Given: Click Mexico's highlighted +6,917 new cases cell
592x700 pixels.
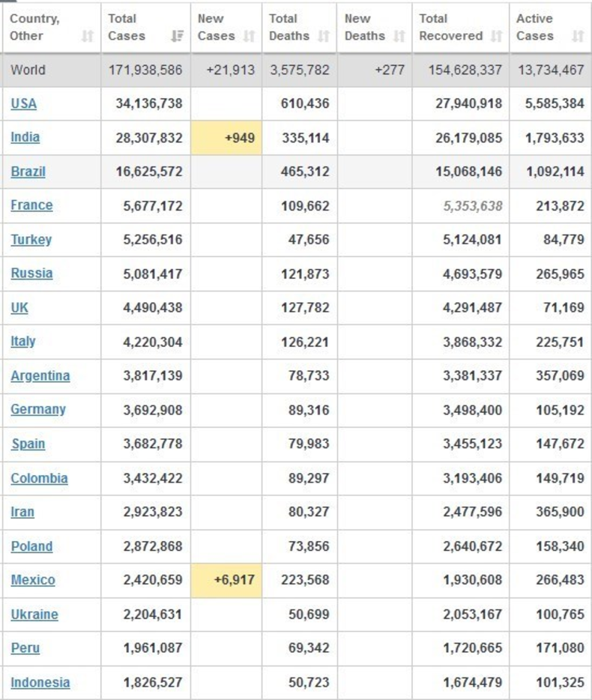Looking at the screenshot, I should tap(226, 580).
